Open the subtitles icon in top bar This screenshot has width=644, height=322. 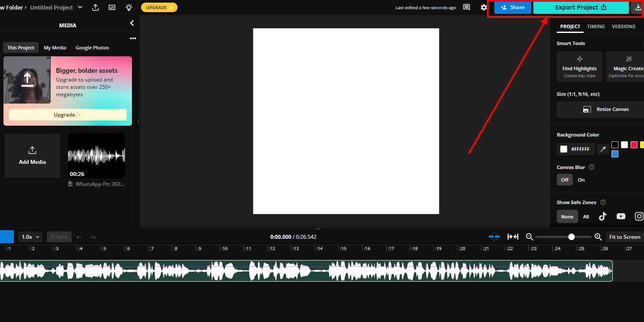112,7
